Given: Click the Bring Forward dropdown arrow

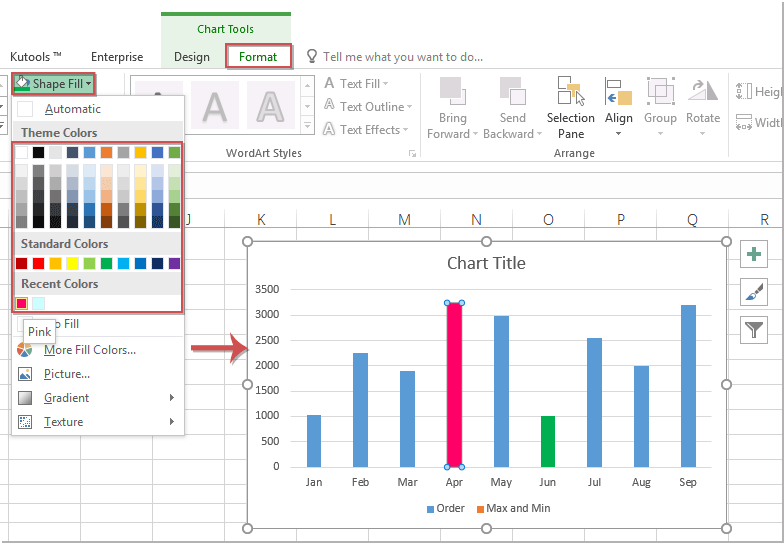Looking at the screenshot, I should point(475,134).
